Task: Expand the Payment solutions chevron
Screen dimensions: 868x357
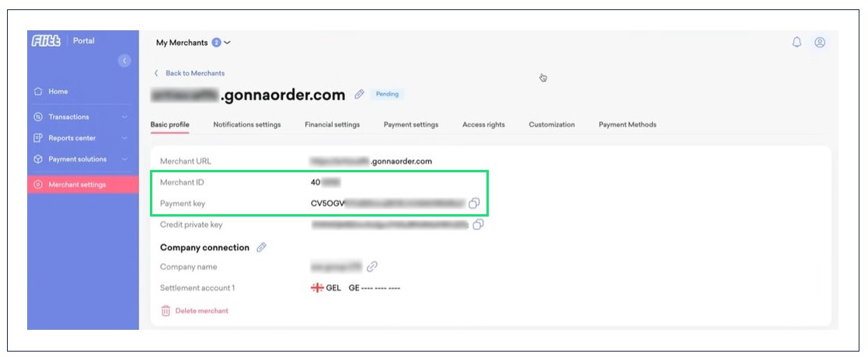Action: coord(124,159)
